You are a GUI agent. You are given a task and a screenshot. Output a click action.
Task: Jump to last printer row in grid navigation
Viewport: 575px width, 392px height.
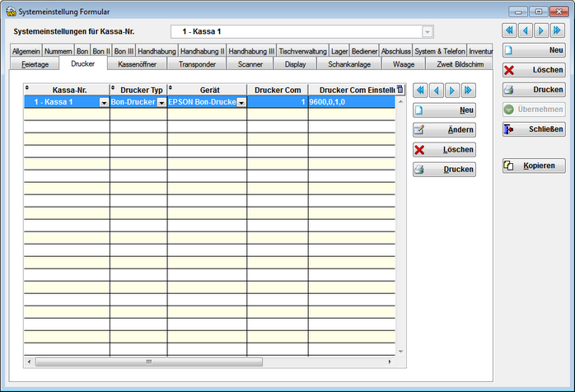(x=468, y=91)
